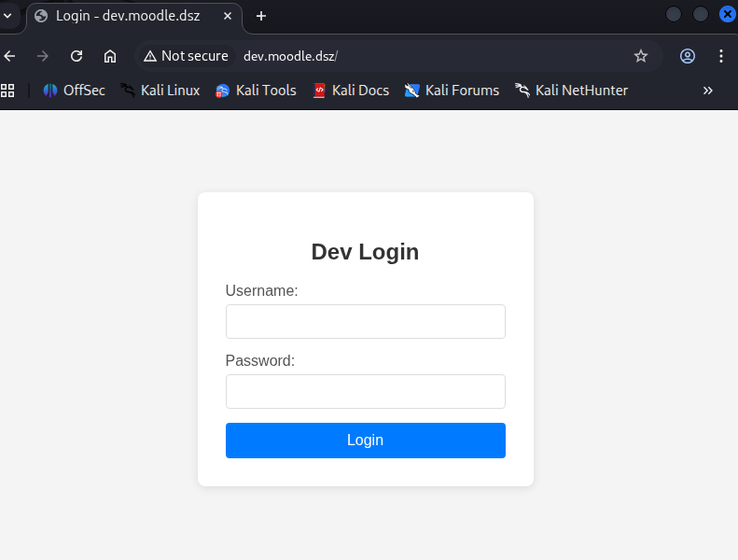Open the Kali Docs bookmark
This screenshot has height=560, width=738.
351,91
